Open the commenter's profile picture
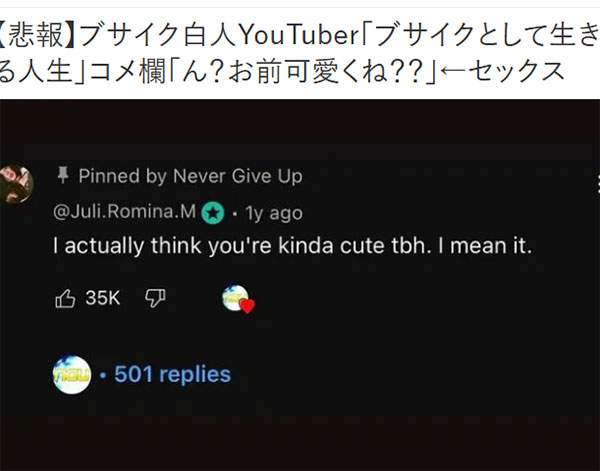The width and height of the screenshot is (600, 471). click(15, 183)
